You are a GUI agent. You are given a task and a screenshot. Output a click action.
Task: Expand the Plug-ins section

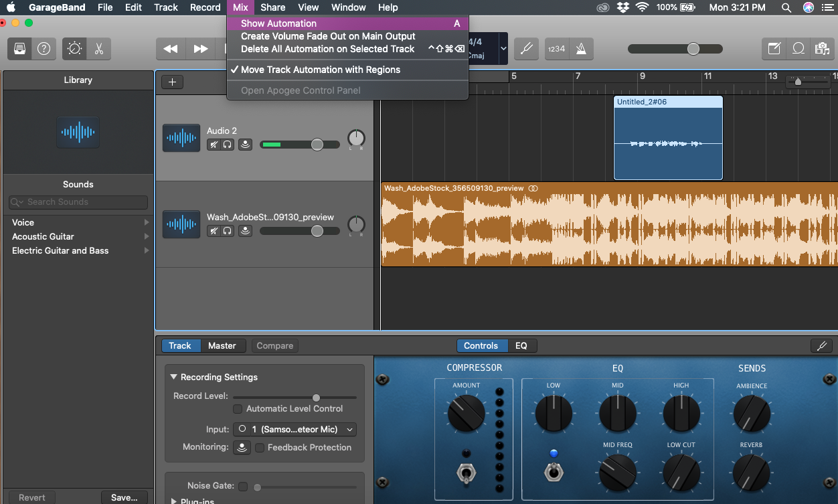[x=174, y=501]
